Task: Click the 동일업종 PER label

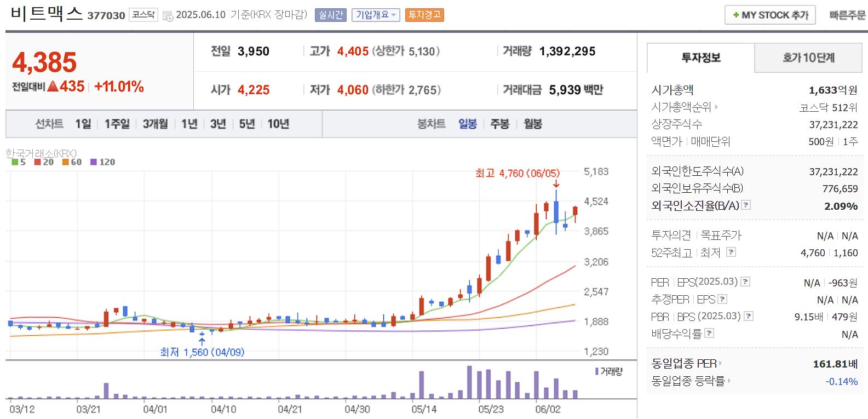Action: (x=684, y=364)
